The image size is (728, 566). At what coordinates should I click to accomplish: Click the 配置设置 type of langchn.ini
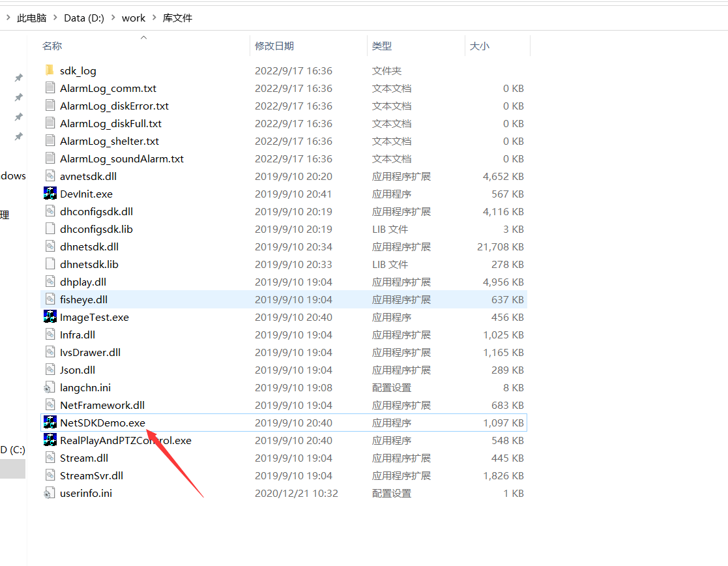click(x=392, y=387)
